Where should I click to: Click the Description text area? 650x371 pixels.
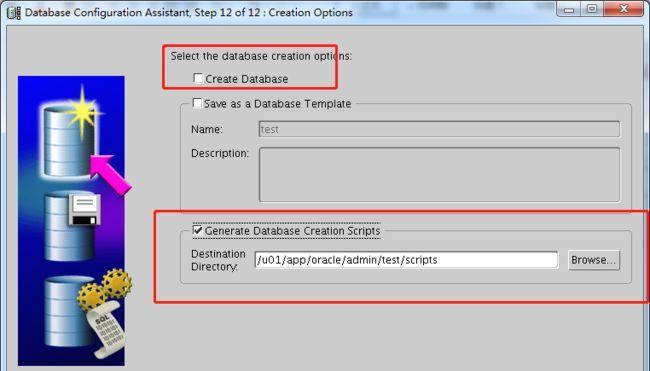[439, 175]
